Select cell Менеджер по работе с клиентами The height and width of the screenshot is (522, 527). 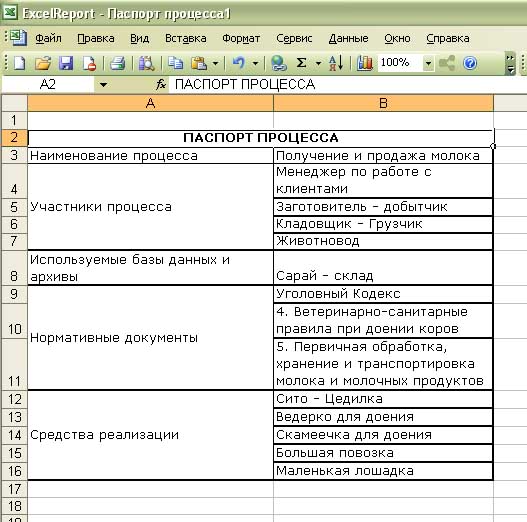(383, 181)
